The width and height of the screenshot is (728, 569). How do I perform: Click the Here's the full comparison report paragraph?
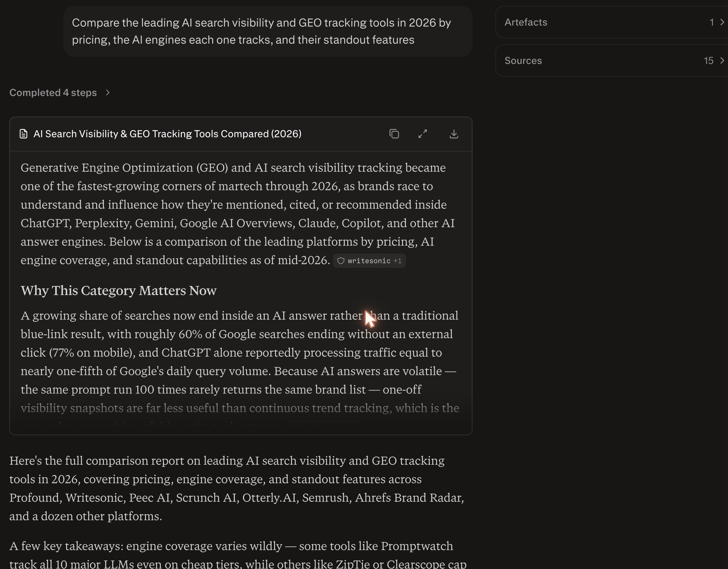click(237, 488)
